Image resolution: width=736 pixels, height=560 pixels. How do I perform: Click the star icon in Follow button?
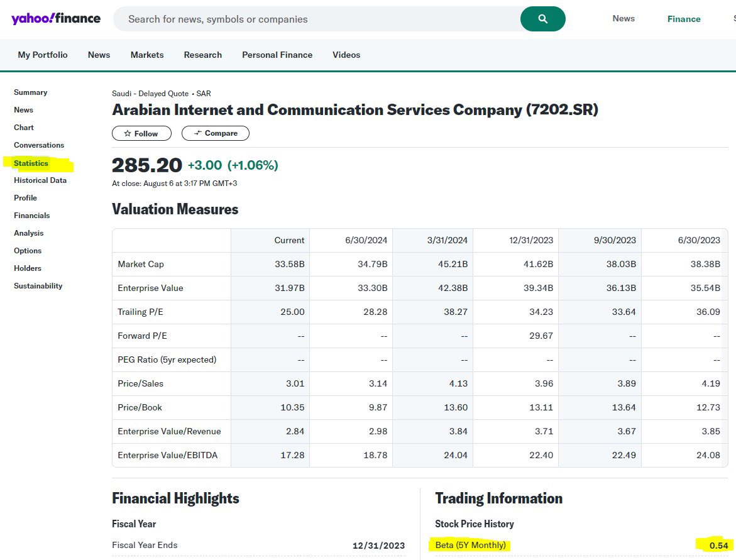tap(127, 133)
